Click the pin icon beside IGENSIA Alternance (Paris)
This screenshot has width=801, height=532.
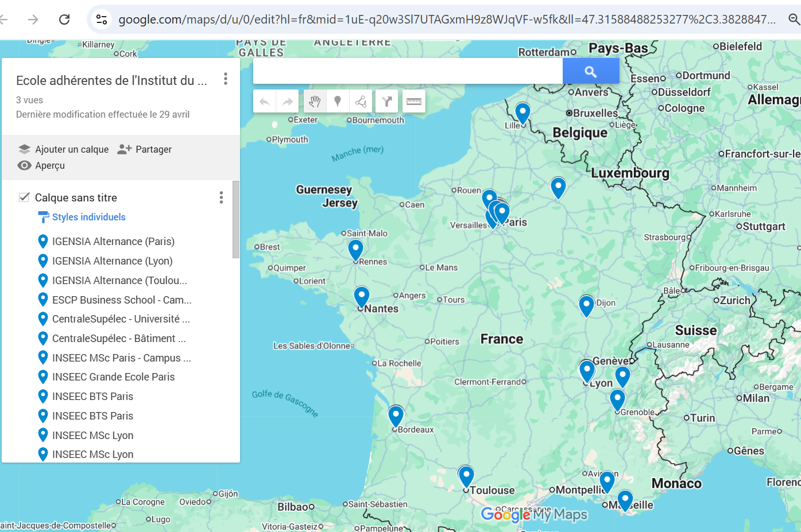pyautogui.click(x=42, y=242)
